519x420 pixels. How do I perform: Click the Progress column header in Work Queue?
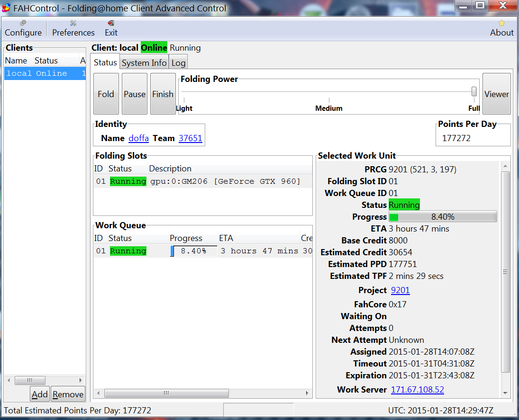pyautogui.click(x=193, y=238)
